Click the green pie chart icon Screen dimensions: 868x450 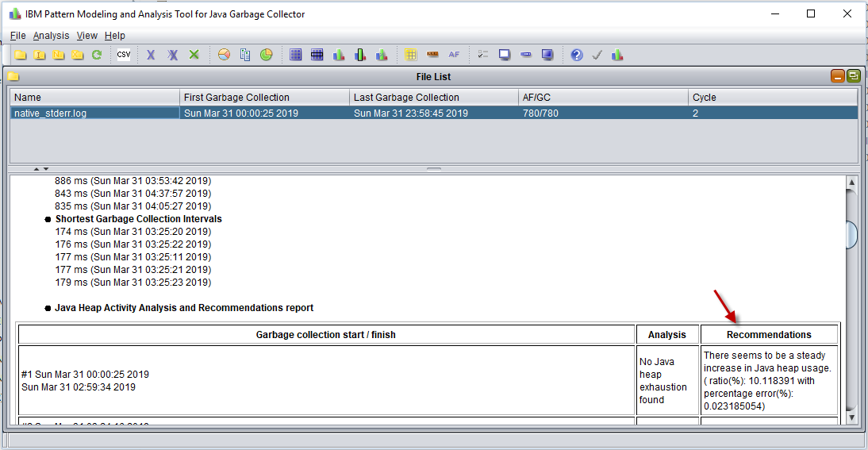coord(267,55)
